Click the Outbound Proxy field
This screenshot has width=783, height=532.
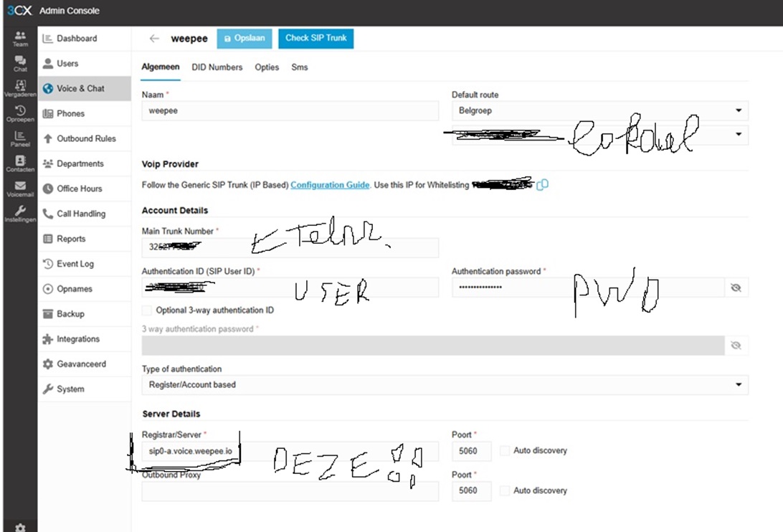(290, 491)
